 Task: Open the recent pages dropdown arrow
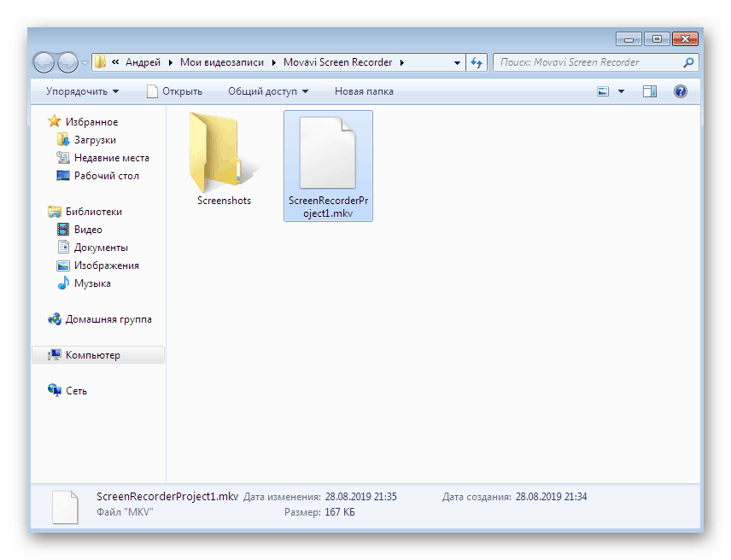click(85, 63)
